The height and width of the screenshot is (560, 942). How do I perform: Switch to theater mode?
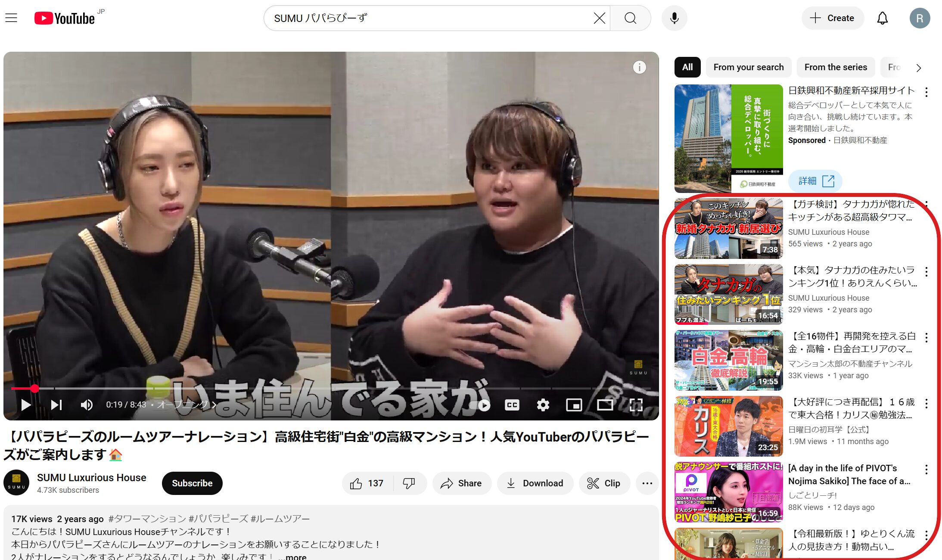point(605,405)
